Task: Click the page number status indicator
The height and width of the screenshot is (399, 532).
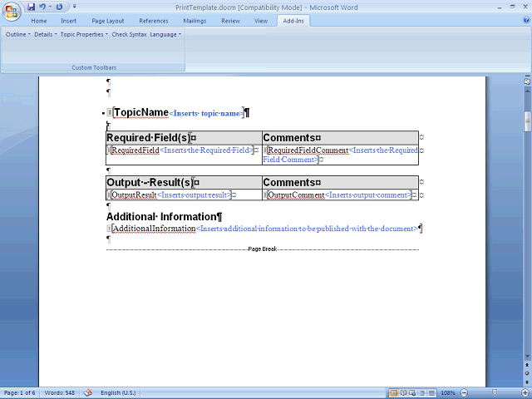Action: pos(19,393)
